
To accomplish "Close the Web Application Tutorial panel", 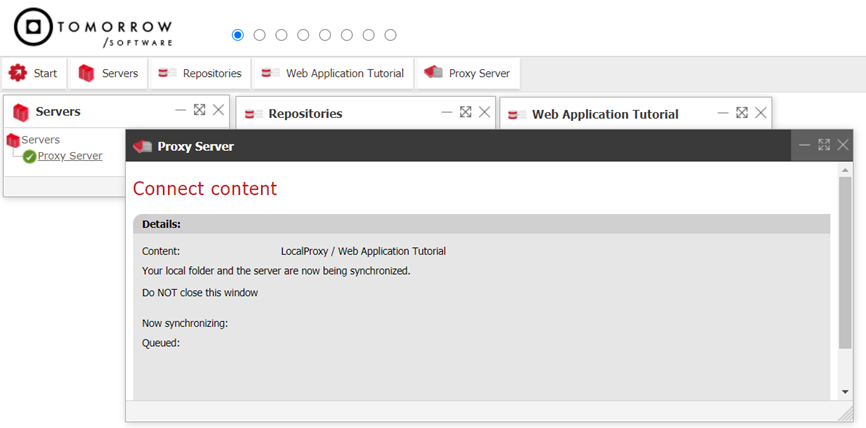I will pyautogui.click(x=761, y=113).
